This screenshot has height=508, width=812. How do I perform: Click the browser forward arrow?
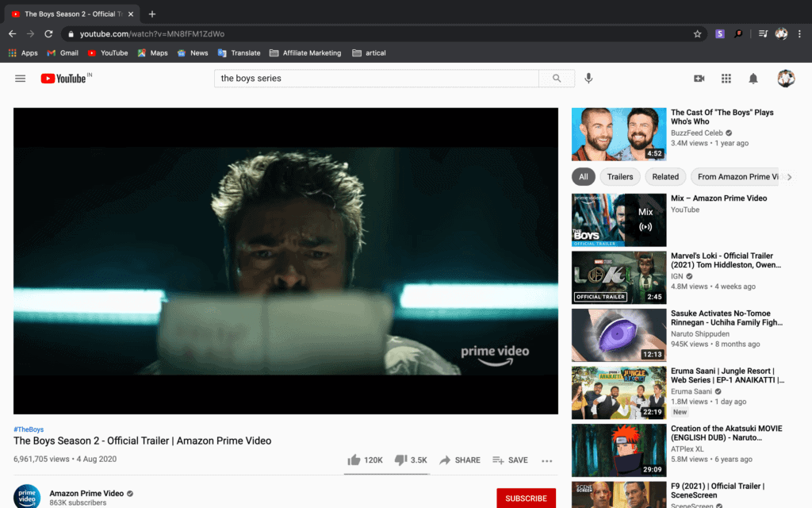point(31,33)
